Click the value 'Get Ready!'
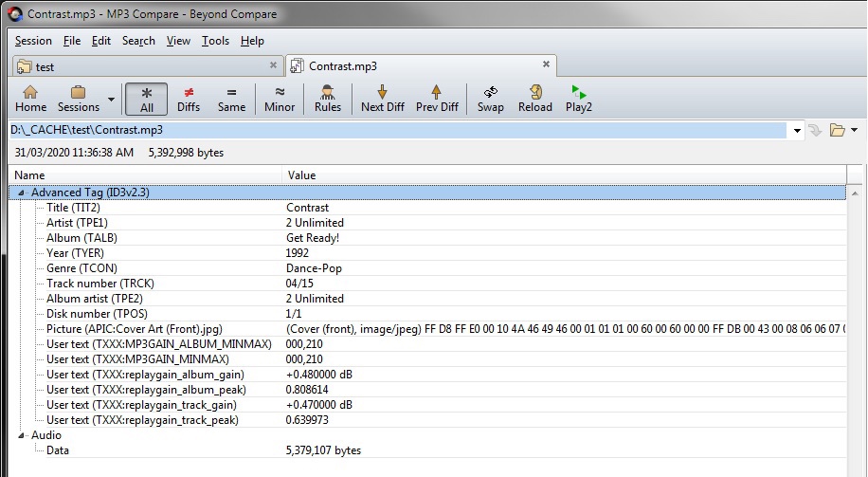Screen dimensions: 868x477 coord(313,238)
